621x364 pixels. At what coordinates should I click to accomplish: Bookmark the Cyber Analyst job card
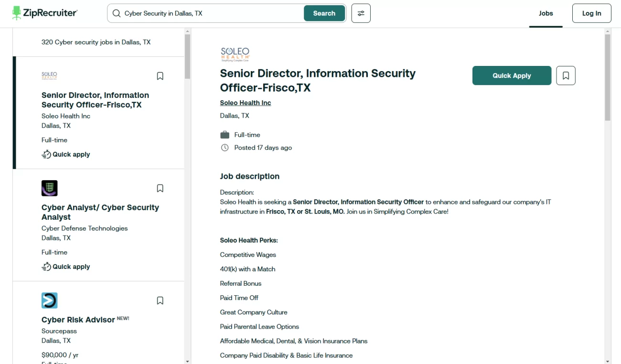point(160,188)
